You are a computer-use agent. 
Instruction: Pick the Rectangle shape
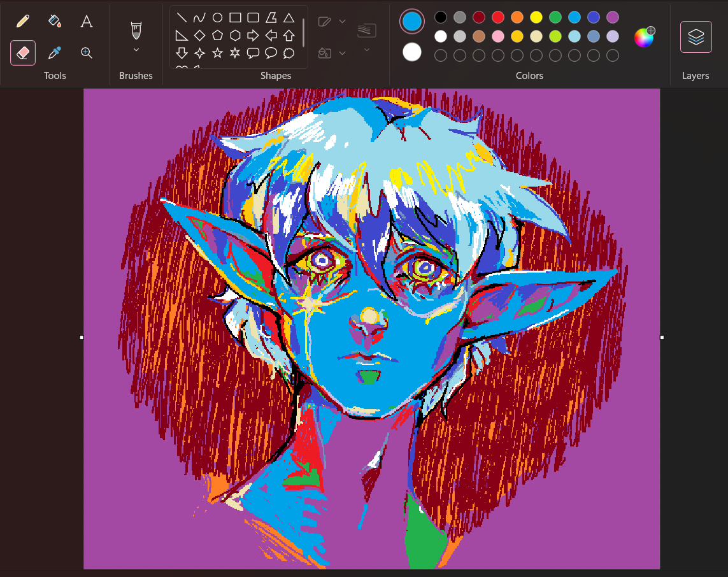pos(236,18)
